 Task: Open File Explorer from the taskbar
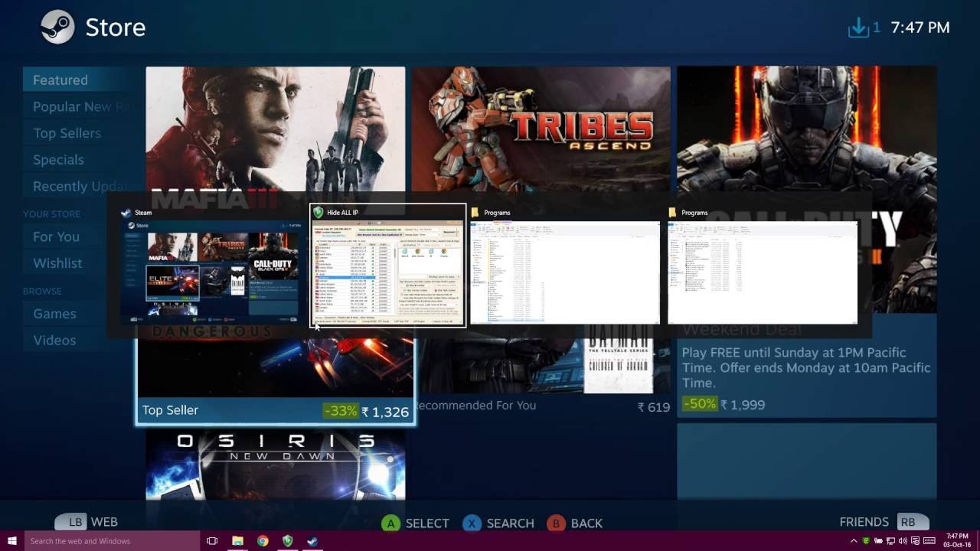tap(237, 541)
